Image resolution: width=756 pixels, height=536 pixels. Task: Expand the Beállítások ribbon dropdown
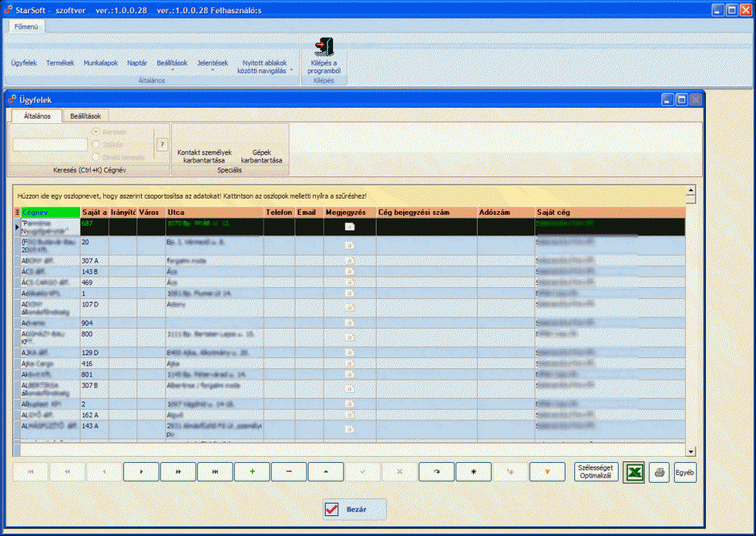tap(172, 64)
